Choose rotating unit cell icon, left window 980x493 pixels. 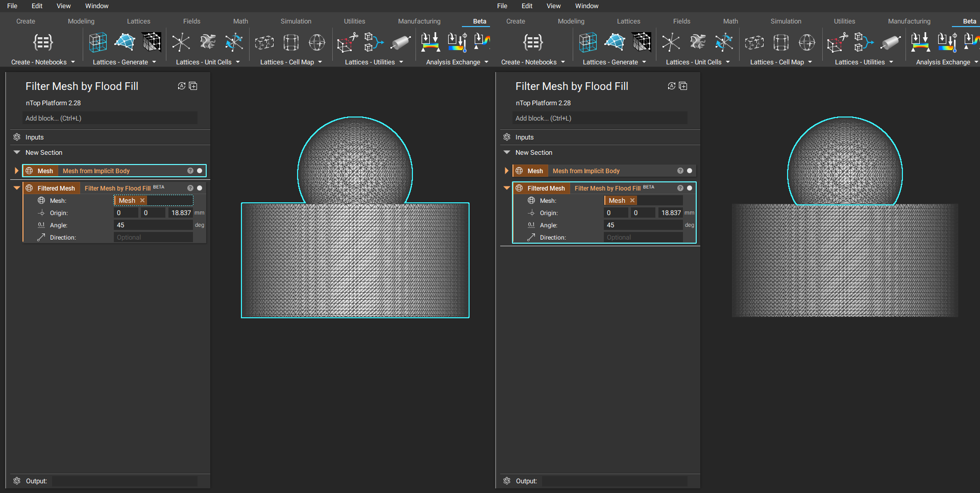[234, 42]
